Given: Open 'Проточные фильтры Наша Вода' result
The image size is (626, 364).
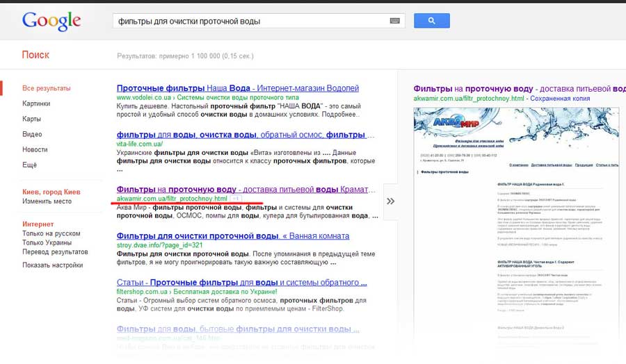Looking at the screenshot, I should tap(238, 88).
